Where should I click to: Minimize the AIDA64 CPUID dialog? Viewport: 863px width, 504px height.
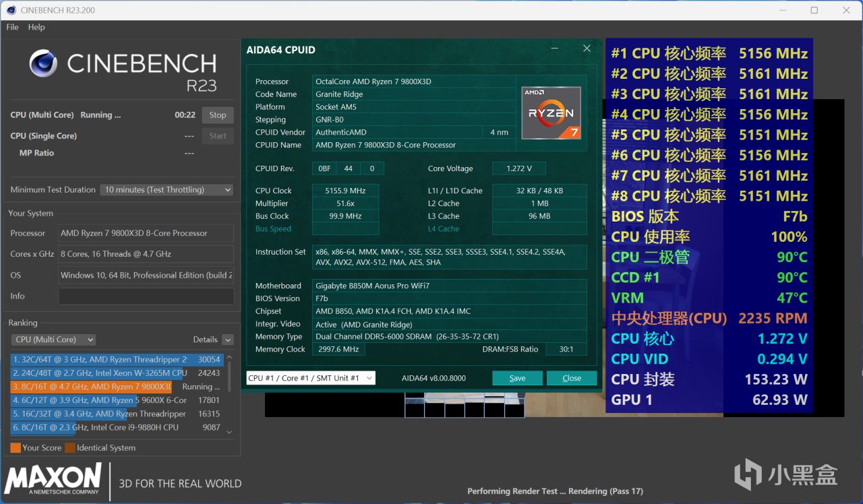coord(555,49)
